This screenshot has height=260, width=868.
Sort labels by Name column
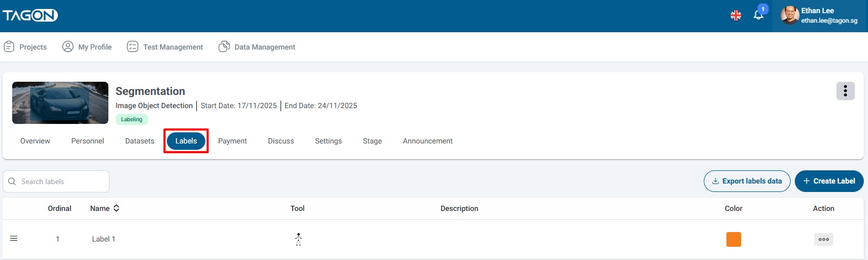(x=116, y=208)
